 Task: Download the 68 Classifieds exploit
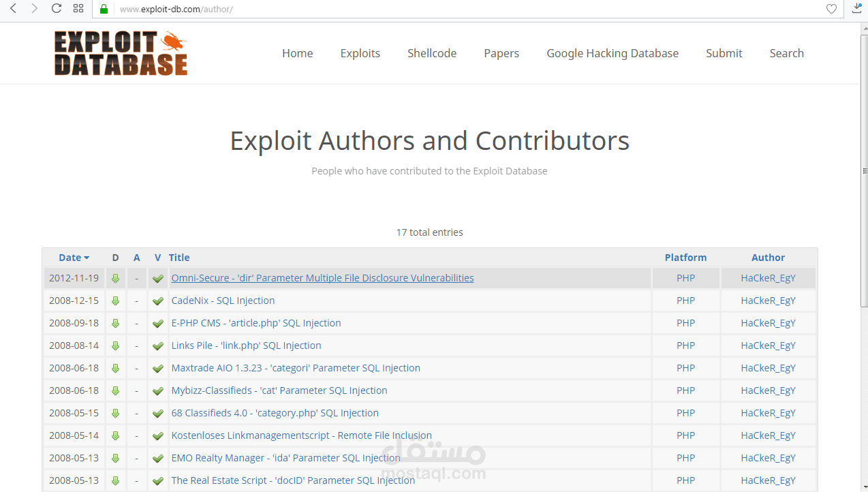coord(115,413)
